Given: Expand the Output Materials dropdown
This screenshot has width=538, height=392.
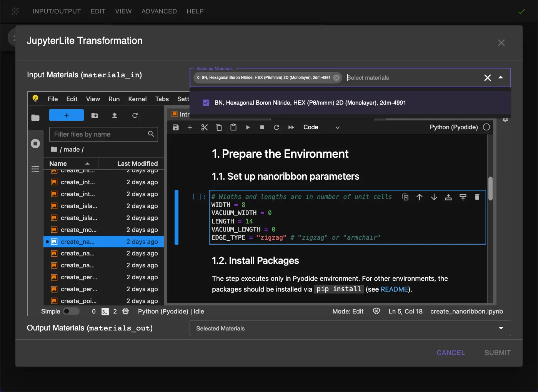Looking at the screenshot, I should [x=501, y=328].
